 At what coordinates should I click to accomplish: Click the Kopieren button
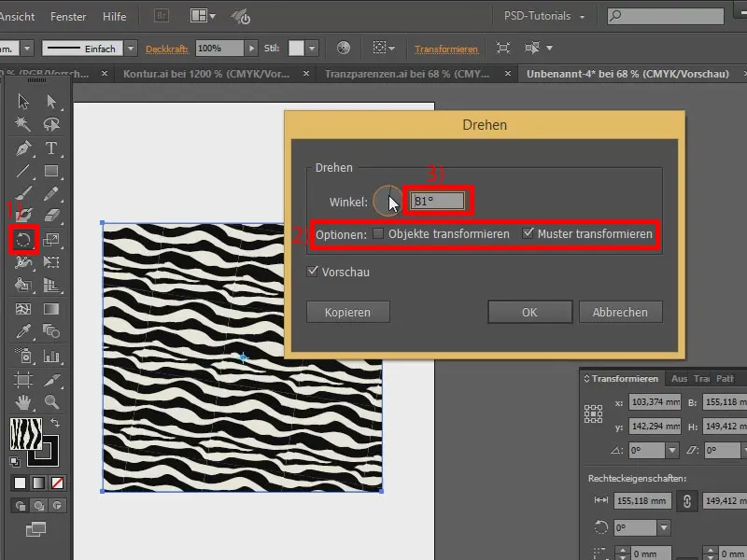tap(347, 312)
